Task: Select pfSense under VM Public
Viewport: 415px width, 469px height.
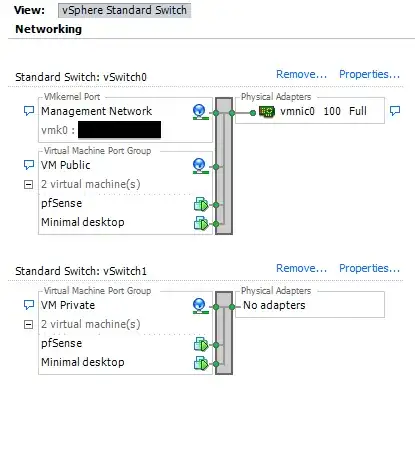Action: tap(61, 203)
